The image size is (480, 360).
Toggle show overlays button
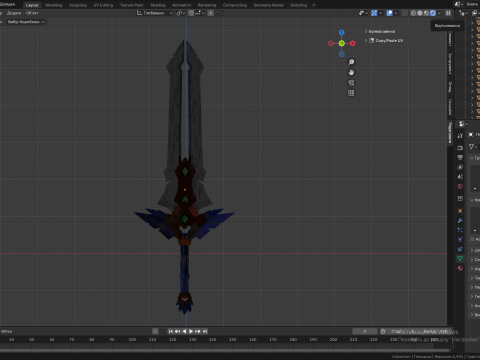389,13
